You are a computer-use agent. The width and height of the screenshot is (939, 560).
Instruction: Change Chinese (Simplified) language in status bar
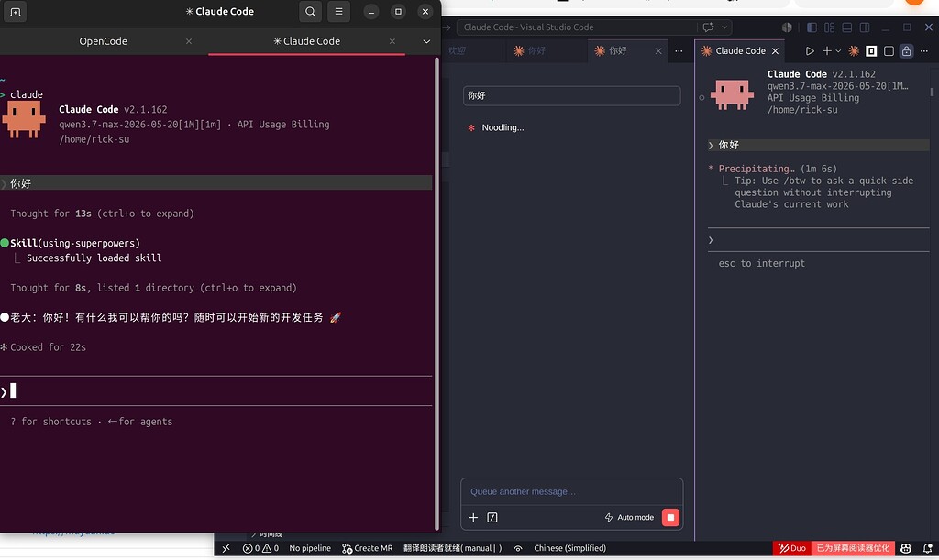[x=569, y=548]
